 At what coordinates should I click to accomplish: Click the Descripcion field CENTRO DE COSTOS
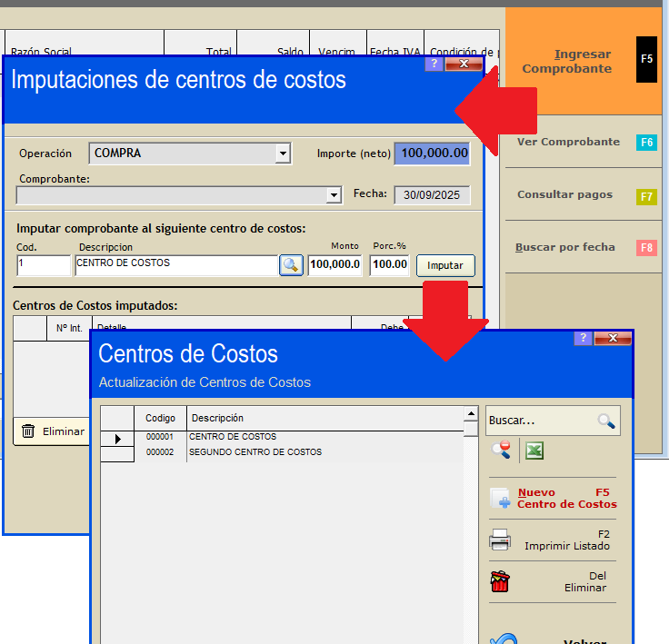pos(176,265)
